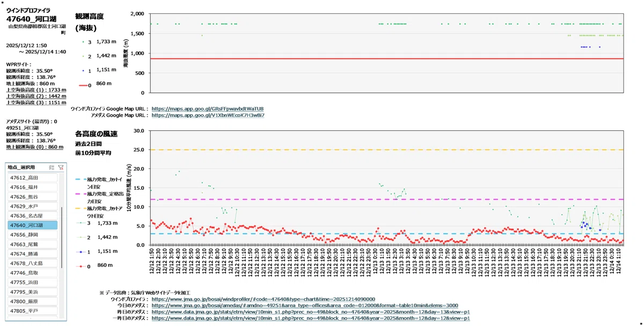Click the 上空海抜高度 (2) : 1442 m text
The height and width of the screenshot is (328, 644).
[36, 96]
